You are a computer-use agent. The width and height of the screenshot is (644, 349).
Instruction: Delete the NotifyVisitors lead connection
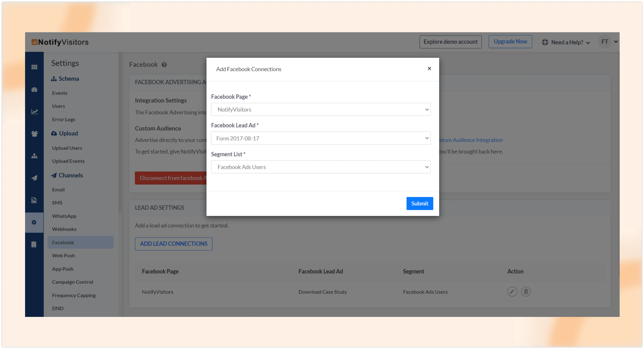pos(526,292)
